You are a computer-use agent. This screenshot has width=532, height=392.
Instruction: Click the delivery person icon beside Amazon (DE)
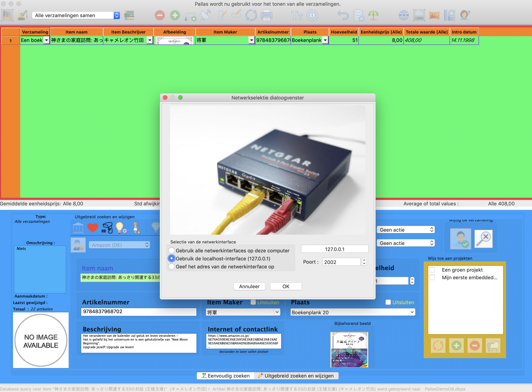(78, 245)
